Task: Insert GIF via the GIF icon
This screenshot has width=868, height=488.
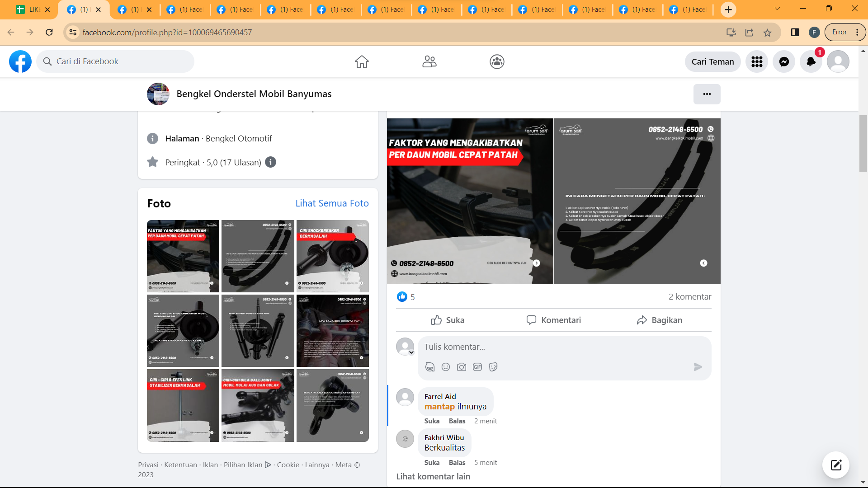Action: point(477,367)
